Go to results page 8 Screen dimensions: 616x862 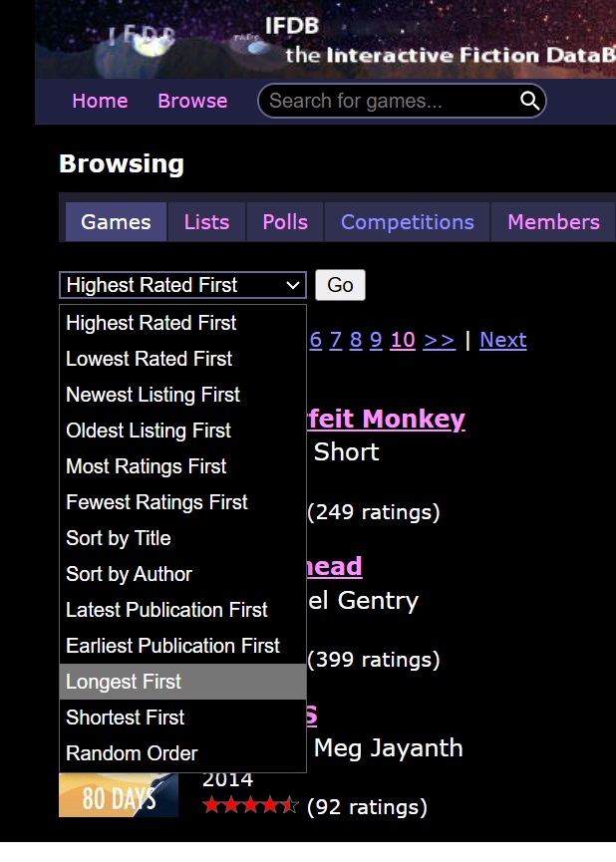[x=356, y=340]
